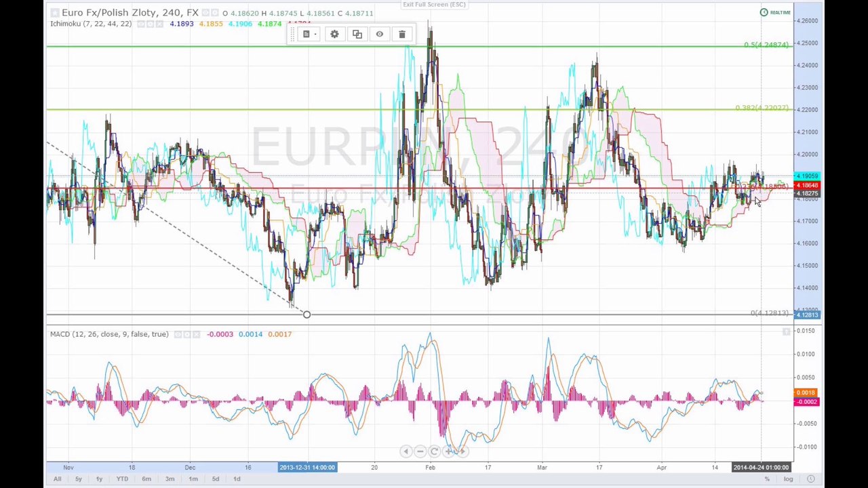This screenshot has height=488, width=868.
Task: Click the pink -0.0002 MACD axis tag
Action: click(x=807, y=402)
